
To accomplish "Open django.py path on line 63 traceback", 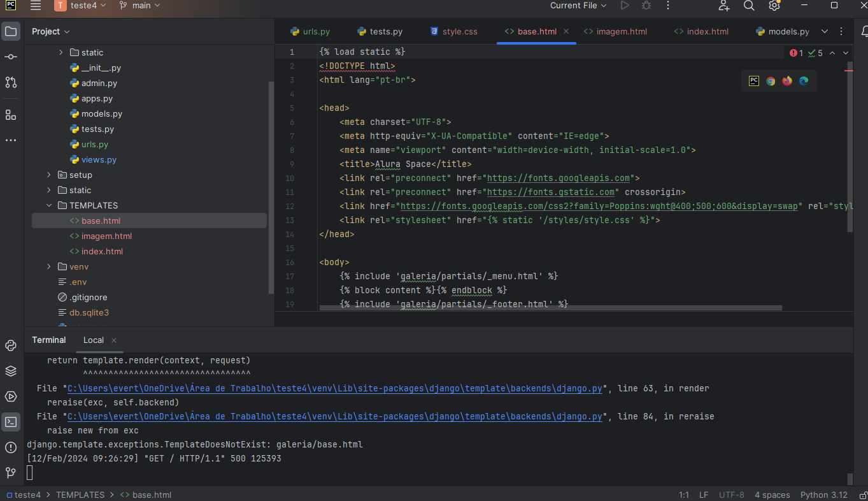I will (335, 389).
